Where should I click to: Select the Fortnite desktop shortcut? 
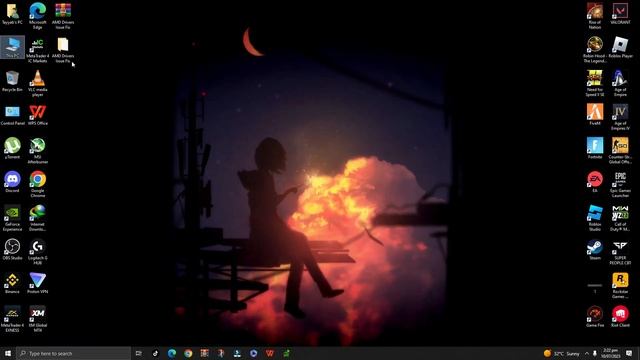coord(595,149)
